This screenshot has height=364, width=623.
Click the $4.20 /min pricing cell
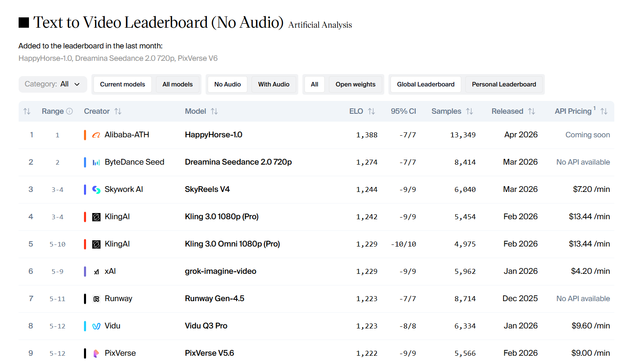click(x=590, y=271)
